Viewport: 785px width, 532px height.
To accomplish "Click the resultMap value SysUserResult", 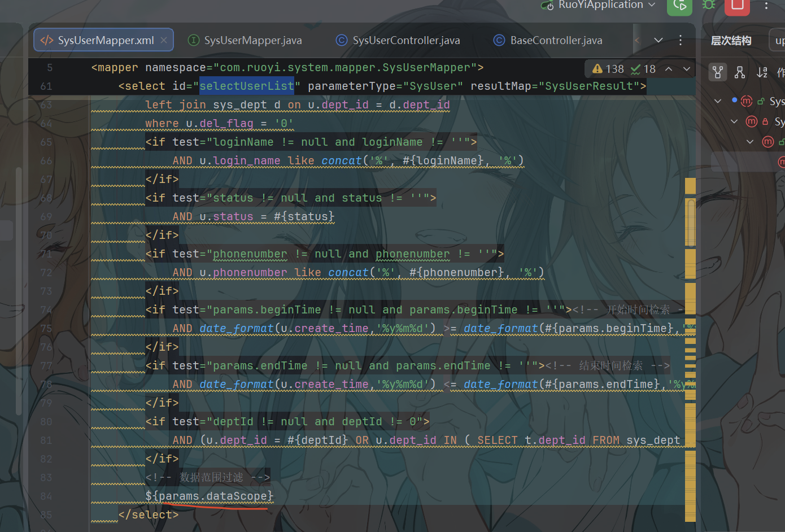I will point(589,86).
